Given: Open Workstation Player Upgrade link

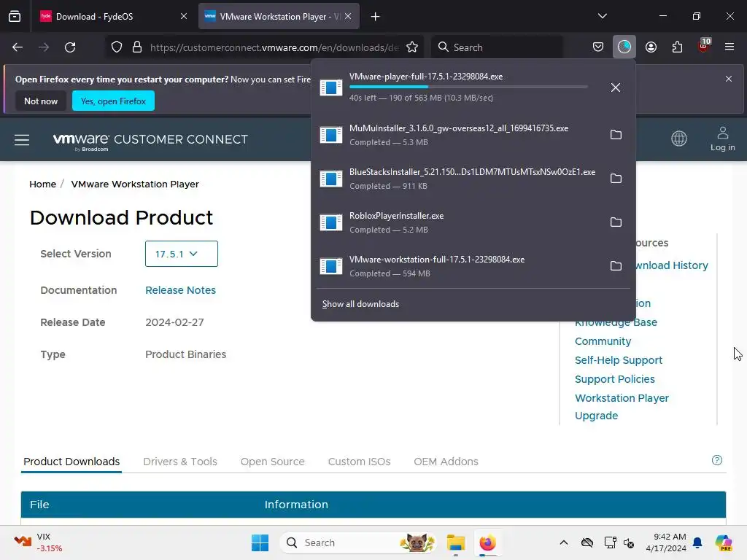Looking at the screenshot, I should tap(622, 407).
